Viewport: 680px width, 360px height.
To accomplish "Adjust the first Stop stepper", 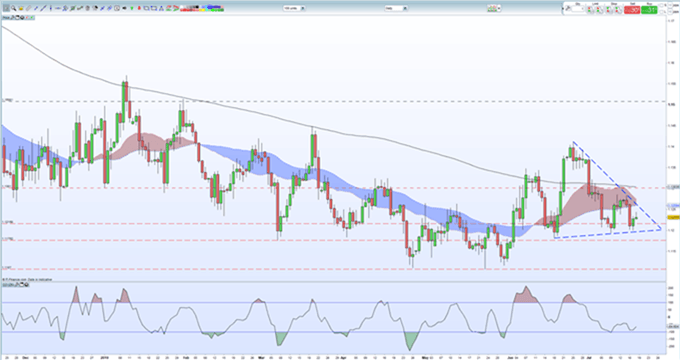I will 608,10.
